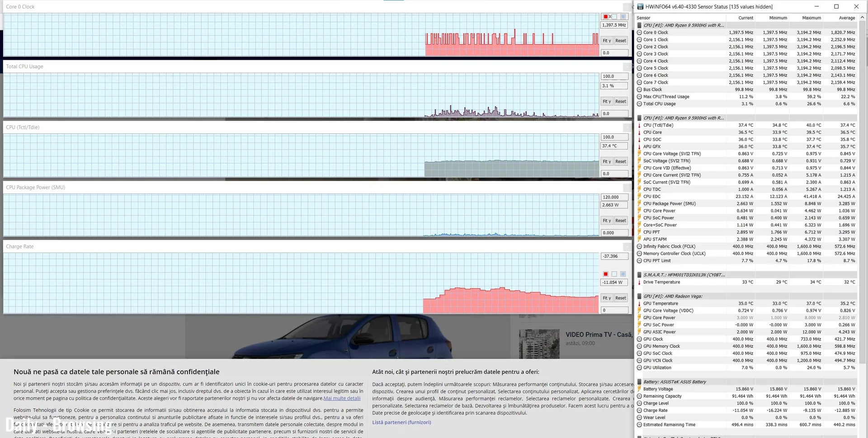Reset the Total CPU Usage graph
The image size is (868, 438).
621,101
